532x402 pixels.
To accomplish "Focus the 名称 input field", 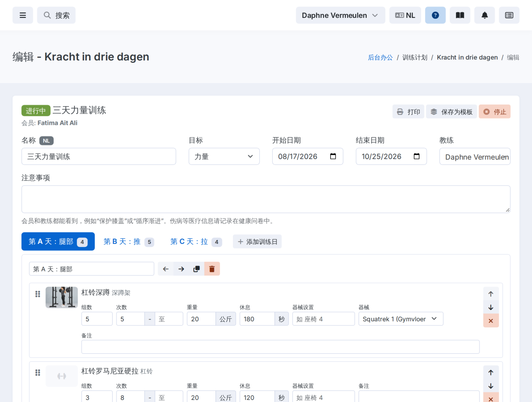I will (99, 156).
